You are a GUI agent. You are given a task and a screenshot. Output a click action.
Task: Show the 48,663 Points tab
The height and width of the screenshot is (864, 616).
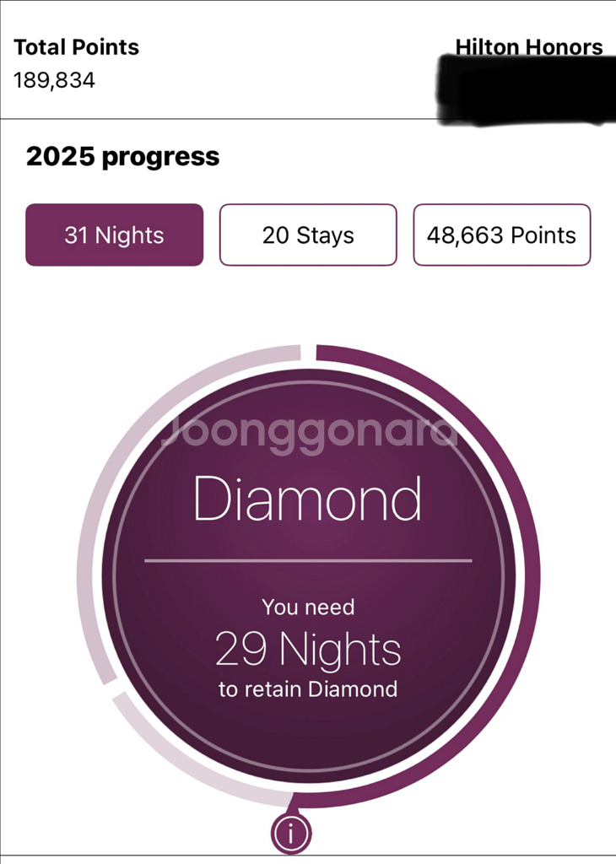[x=501, y=235]
